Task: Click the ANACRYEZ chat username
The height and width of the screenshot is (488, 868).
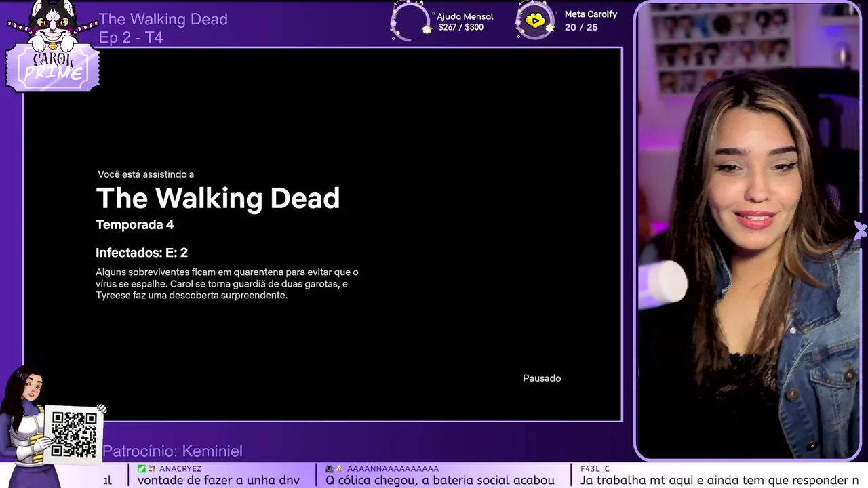Action: pyautogui.click(x=180, y=468)
